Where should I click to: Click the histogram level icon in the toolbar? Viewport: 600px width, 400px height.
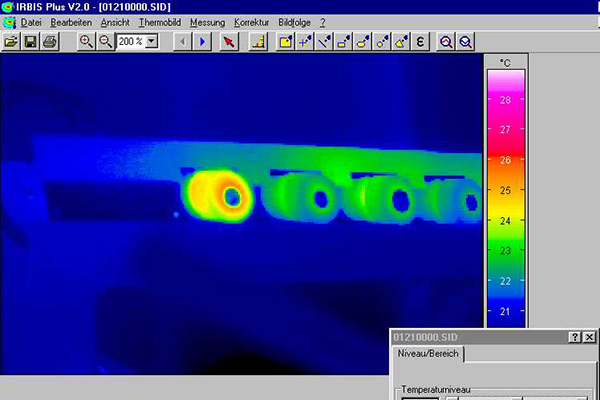(257, 42)
